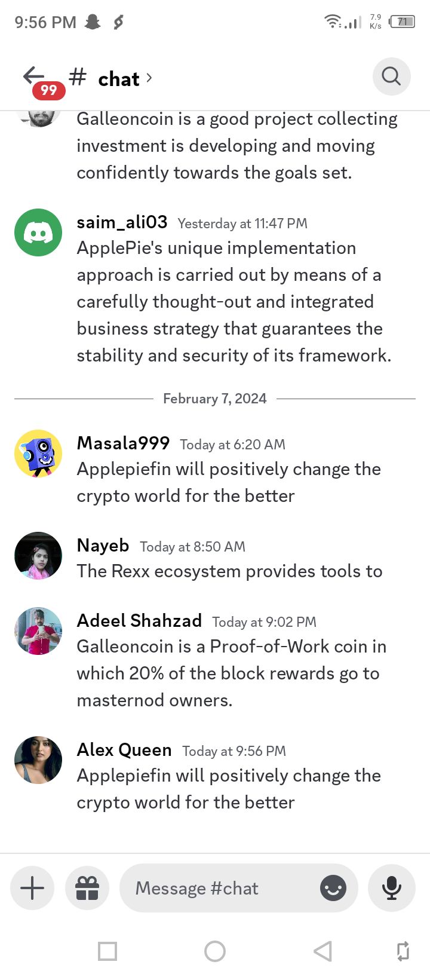Tap the username Adeel Shahzad
The image size is (430, 980).
pos(139,621)
